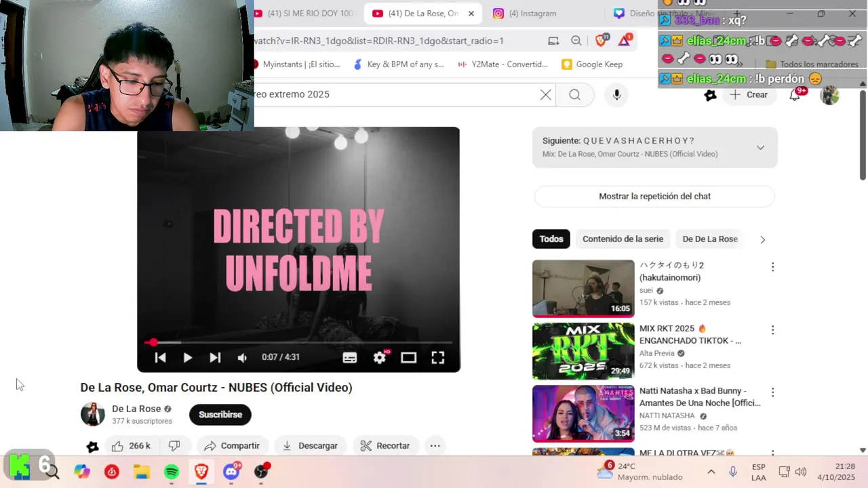
Task: Select the Todos filter chip
Action: (551, 239)
